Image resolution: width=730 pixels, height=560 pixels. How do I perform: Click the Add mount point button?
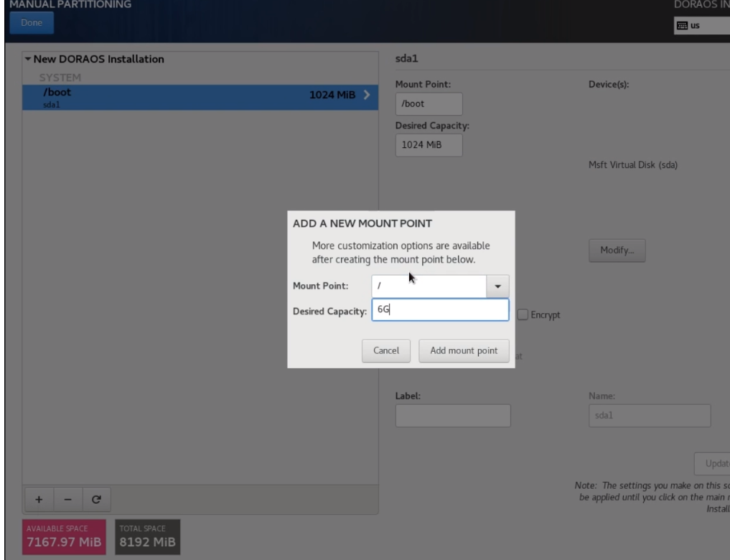coord(464,351)
